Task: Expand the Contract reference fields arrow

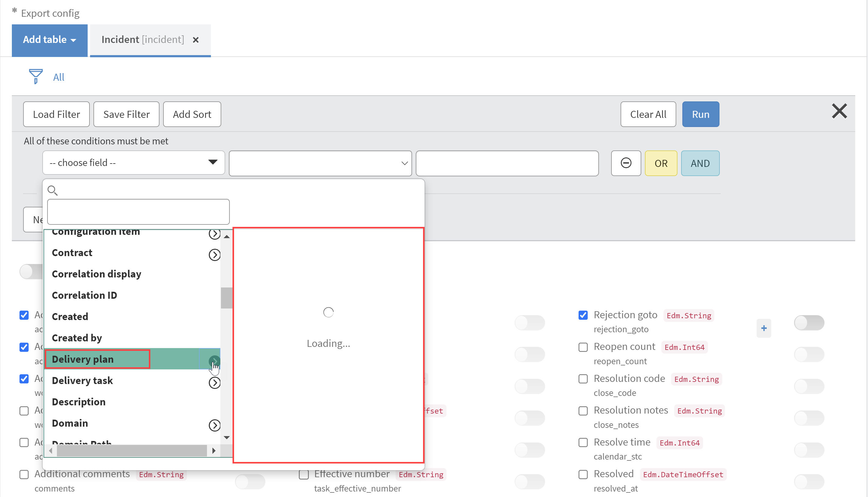Action: 214,255
